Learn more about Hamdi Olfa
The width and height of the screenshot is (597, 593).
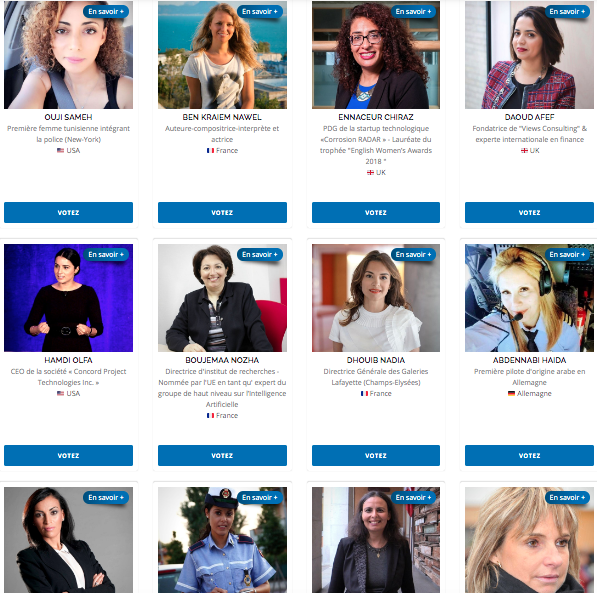(x=106, y=254)
